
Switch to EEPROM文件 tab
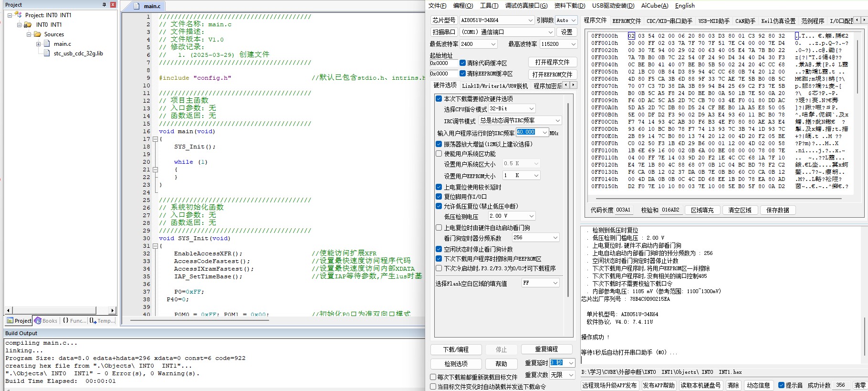627,21
